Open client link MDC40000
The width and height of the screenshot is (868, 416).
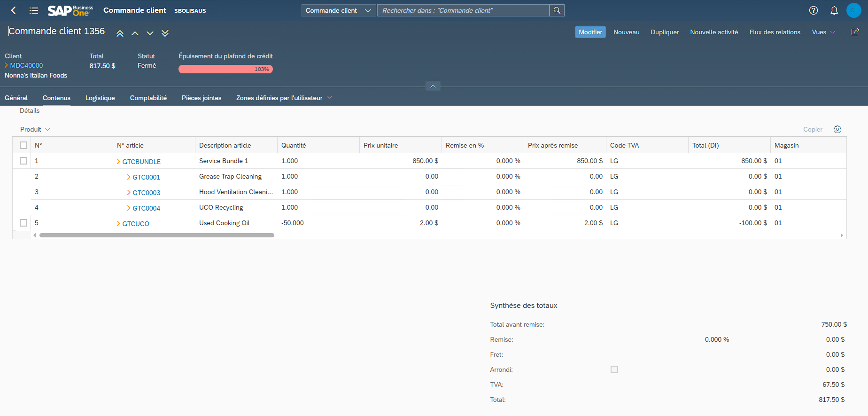(x=26, y=65)
